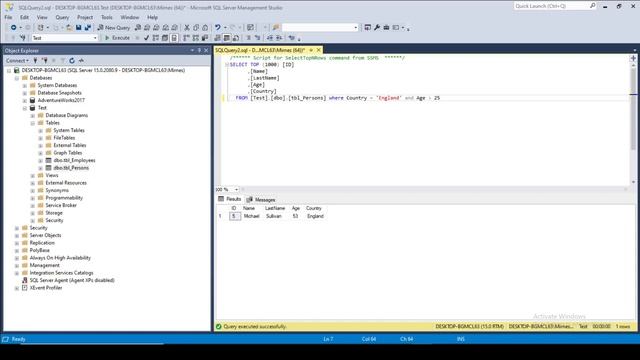Switch to the Results tab
The height and width of the screenshot is (360, 640).
point(230,199)
